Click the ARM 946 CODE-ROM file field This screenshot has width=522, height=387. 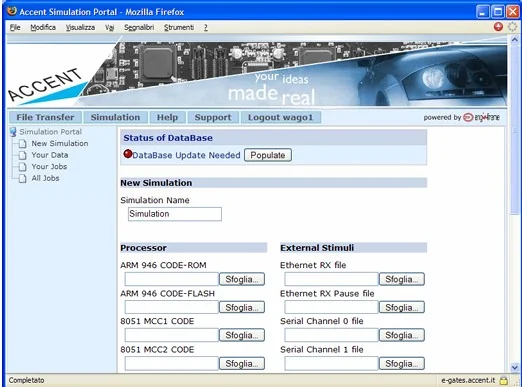click(172, 279)
